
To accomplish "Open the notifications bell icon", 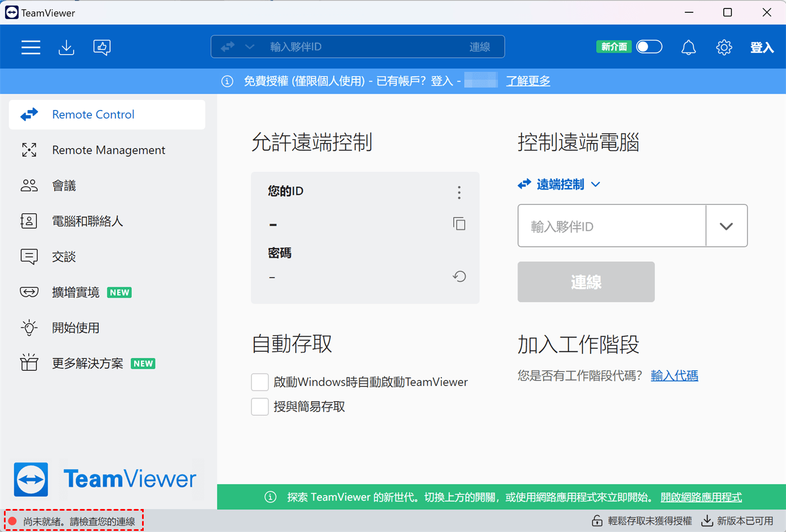I will point(688,47).
